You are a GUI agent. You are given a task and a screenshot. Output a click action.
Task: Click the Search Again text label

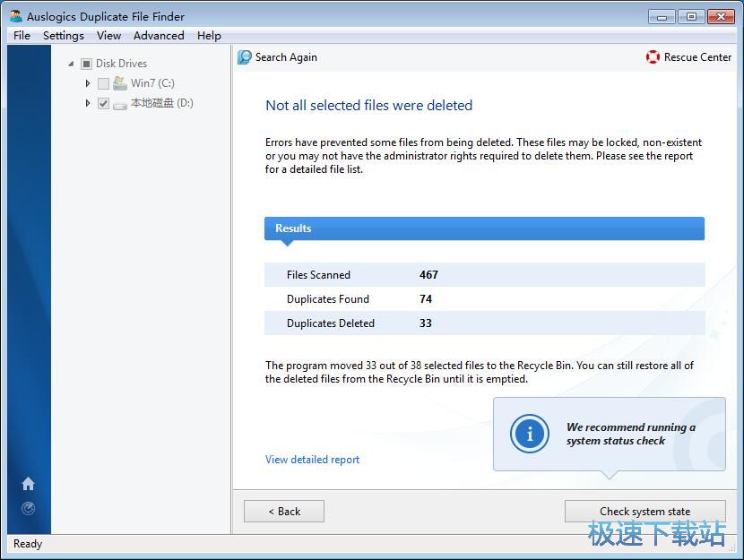pos(286,57)
